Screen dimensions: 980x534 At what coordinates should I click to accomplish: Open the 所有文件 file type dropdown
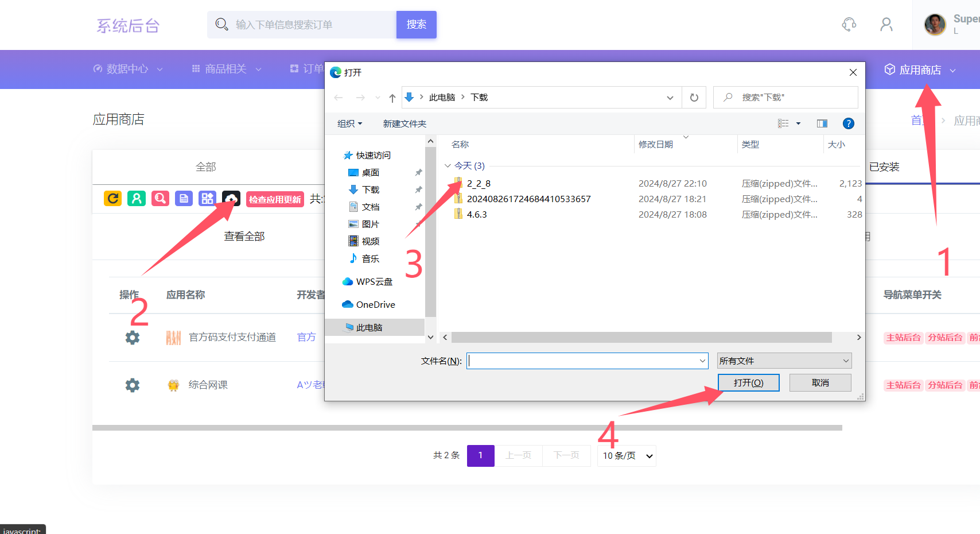pos(784,361)
